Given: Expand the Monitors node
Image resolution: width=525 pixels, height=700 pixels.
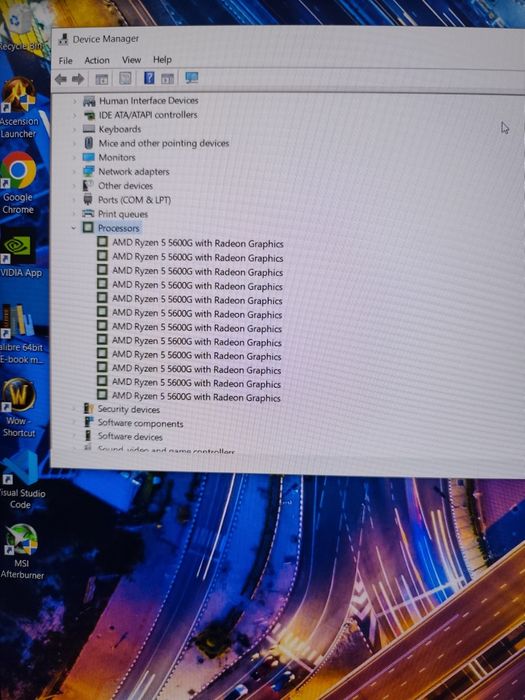Looking at the screenshot, I should tap(75, 158).
